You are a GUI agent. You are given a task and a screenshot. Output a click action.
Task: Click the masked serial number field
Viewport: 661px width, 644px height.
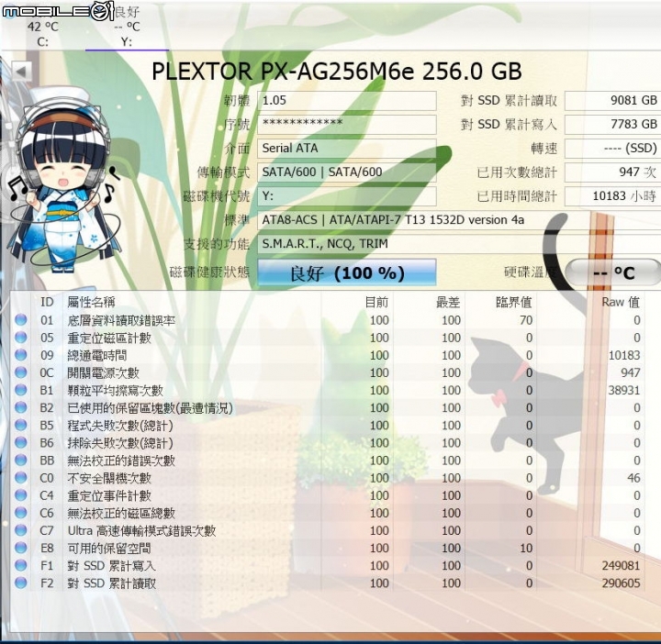(x=346, y=124)
